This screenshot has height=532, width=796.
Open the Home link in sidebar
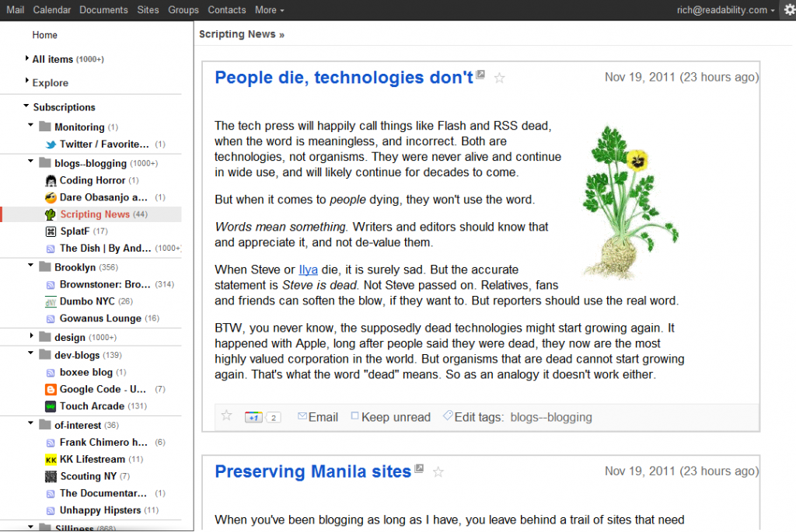[x=44, y=35]
